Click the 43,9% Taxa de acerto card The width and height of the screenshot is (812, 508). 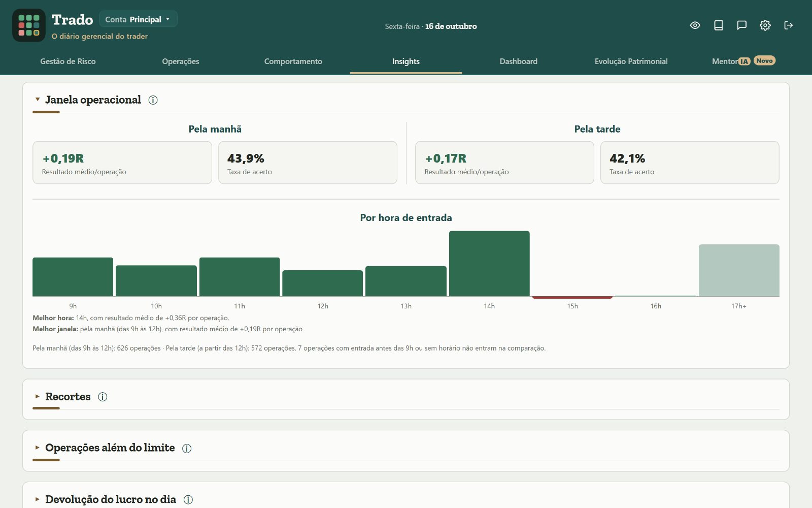coord(308,163)
